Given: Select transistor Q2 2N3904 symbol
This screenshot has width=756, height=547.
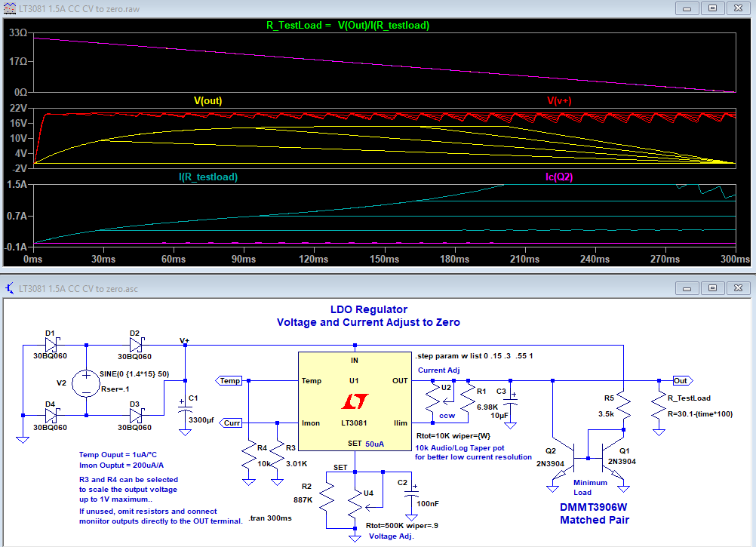Looking at the screenshot, I should (x=564, y=458).
